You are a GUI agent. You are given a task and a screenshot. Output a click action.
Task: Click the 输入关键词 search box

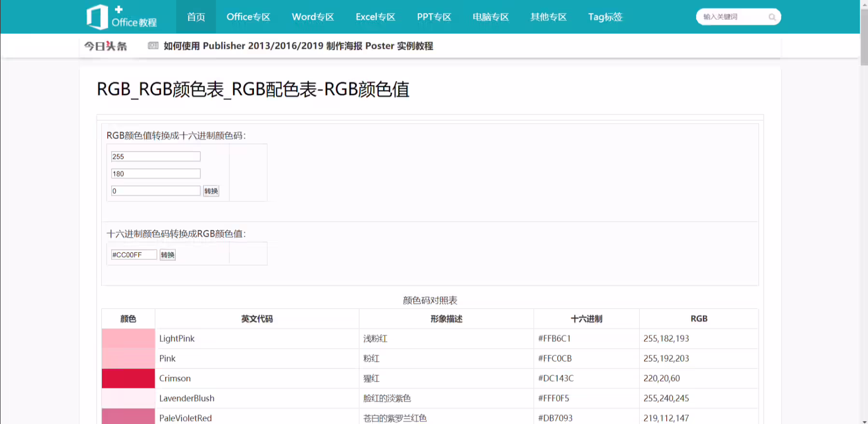click(x=733, y=17)
